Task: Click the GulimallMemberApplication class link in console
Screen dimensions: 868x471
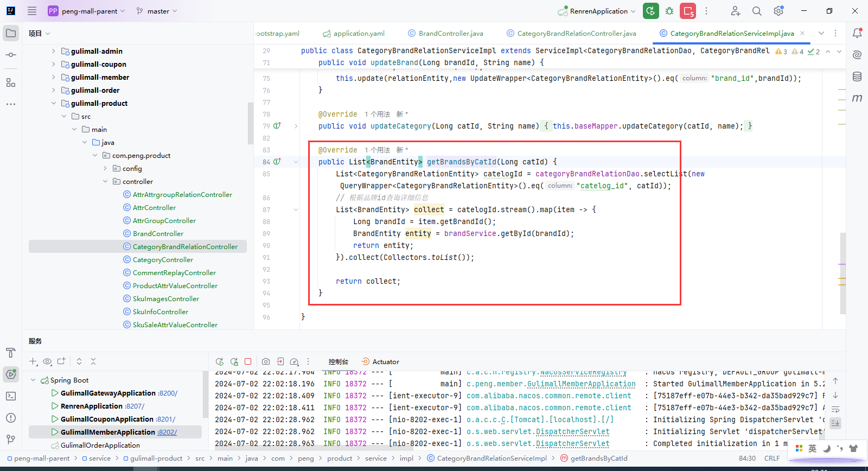Action: 581,384
